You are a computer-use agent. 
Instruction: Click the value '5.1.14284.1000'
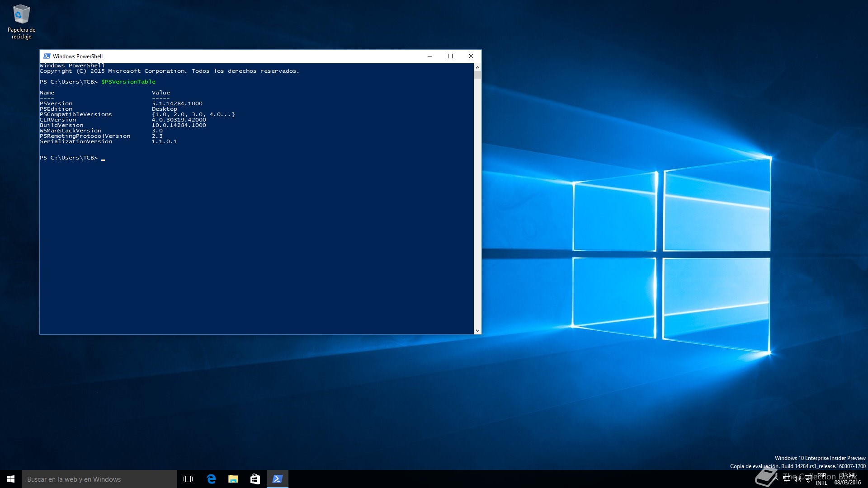tap(177, 103)
